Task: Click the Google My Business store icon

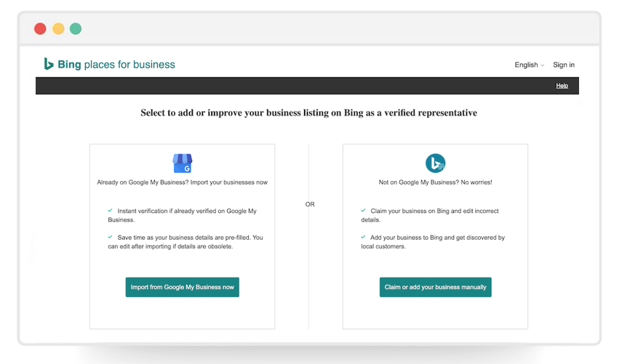Action: click(x=182, y=163)
